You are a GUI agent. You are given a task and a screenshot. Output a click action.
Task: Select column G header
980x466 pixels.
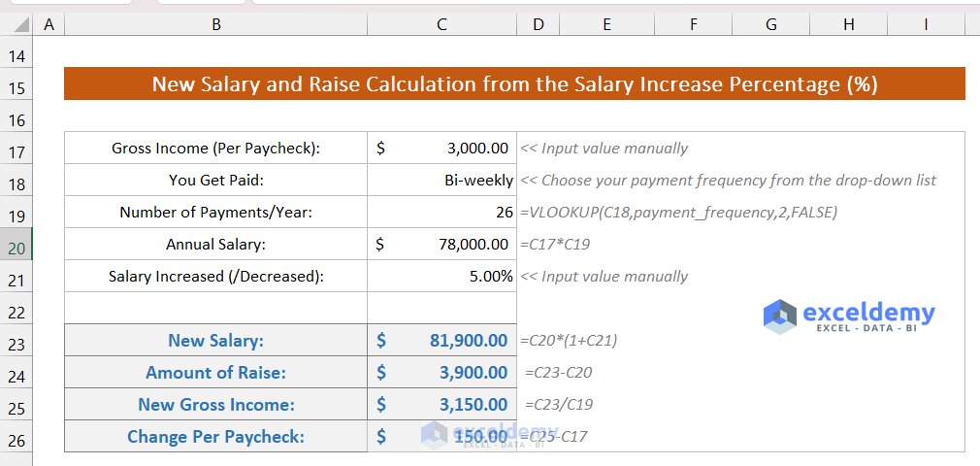point(771,23)
